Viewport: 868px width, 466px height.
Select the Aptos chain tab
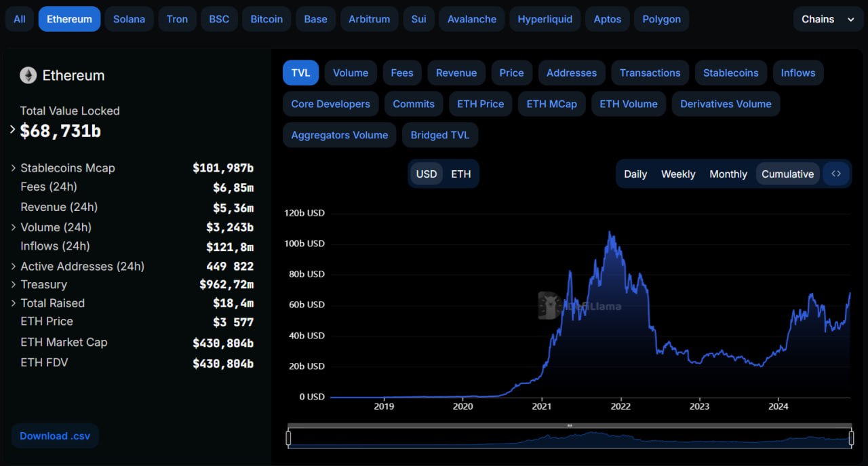tap(608, 19)
